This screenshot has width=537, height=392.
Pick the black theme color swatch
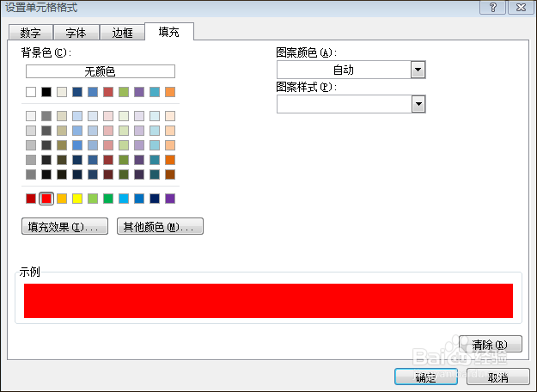pyautogui.click(x=46, y=92)
